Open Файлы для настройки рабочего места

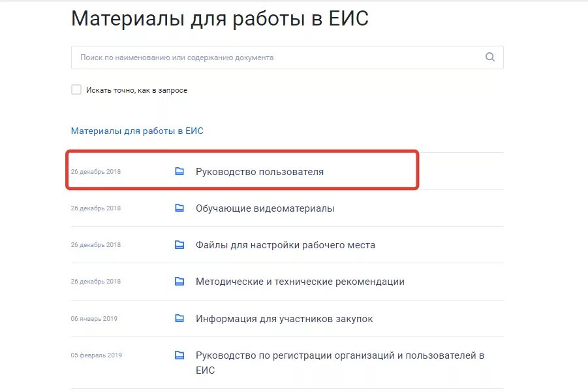[x=285, y=245]
